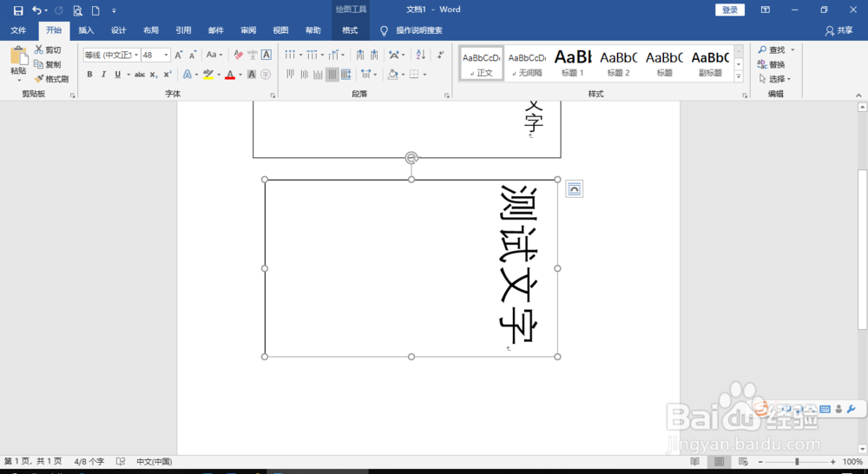Apply the 标题 1 heading style
This screenshot has width=868, height=474.
click(573, 63)
